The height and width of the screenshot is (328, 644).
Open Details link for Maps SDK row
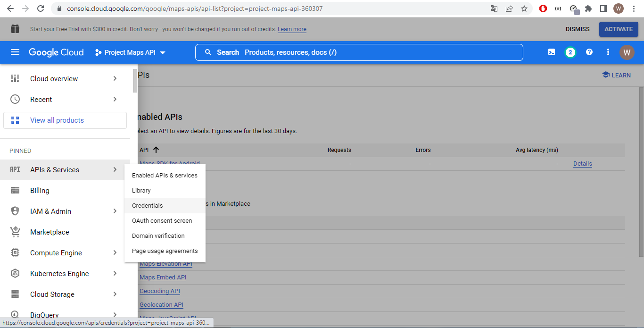click(x=583, y=164)
